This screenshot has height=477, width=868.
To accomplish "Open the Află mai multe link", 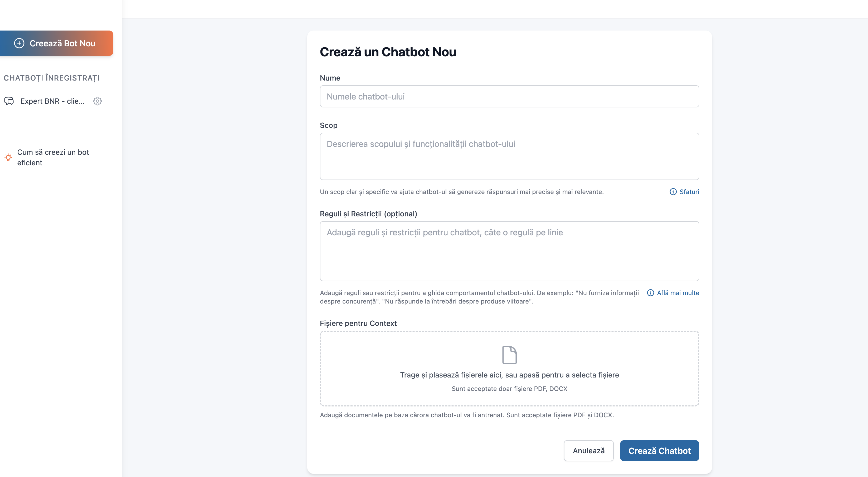I will pos(678,293).
